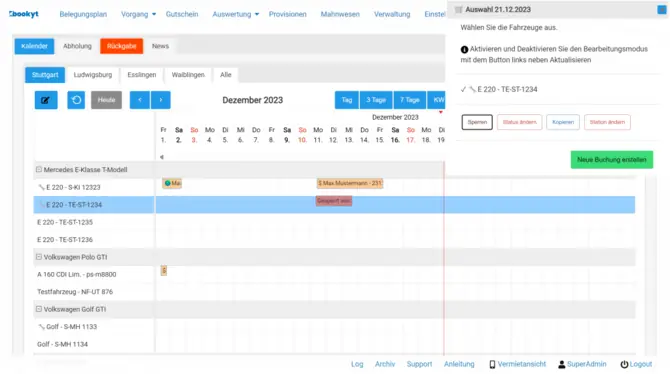The height and width of the screenshot is (374, 670).
Task: Switch to Tag view
Action: (347, 100)
